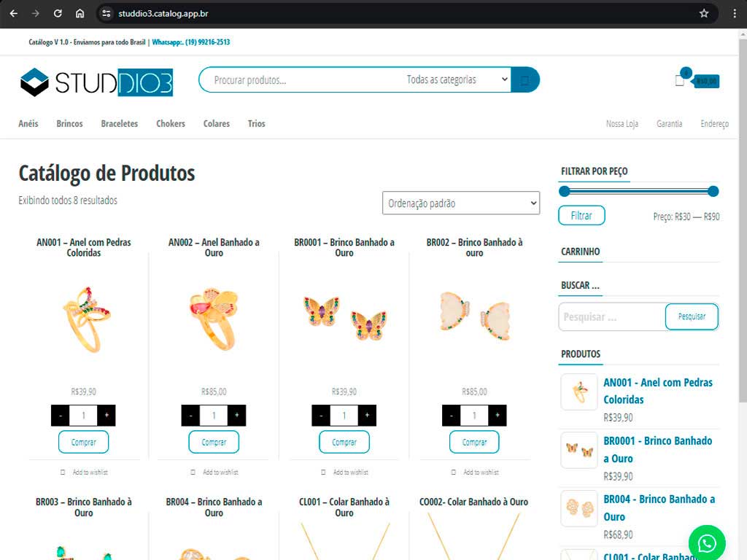The height and width of the screenshot is (560, 747).
Task: Increase quantity for AN002 ring
Action: 237,415
